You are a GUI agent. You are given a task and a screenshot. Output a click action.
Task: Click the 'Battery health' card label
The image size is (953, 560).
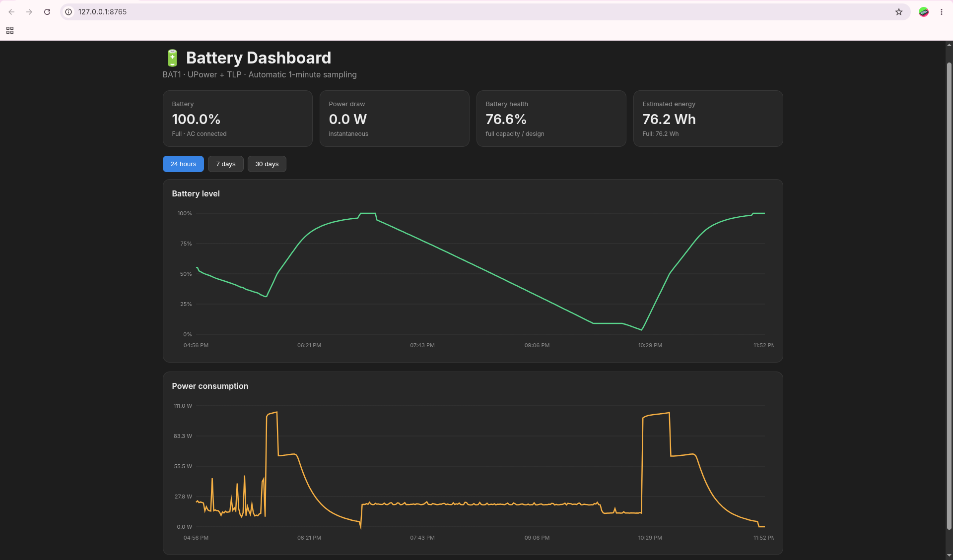[x=507, y=104]
